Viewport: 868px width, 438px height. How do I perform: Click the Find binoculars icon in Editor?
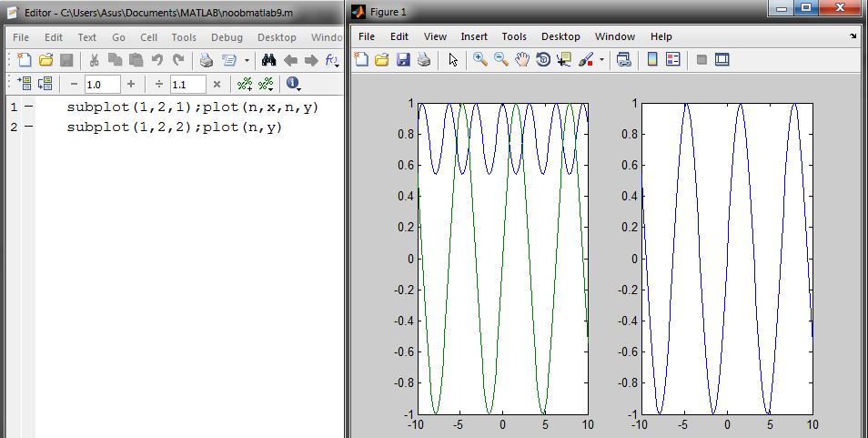(x=268, y=61)
